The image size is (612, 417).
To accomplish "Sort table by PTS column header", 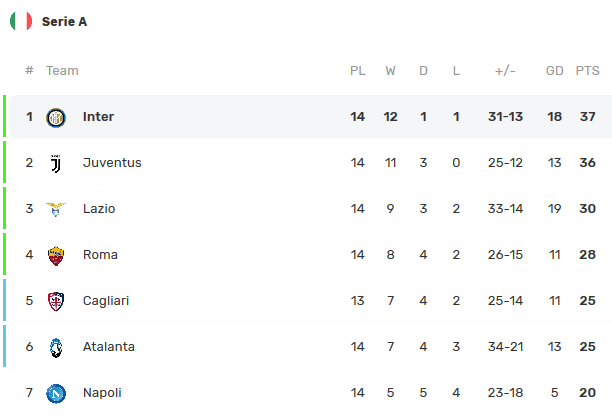I will click(x=587, y=71).
